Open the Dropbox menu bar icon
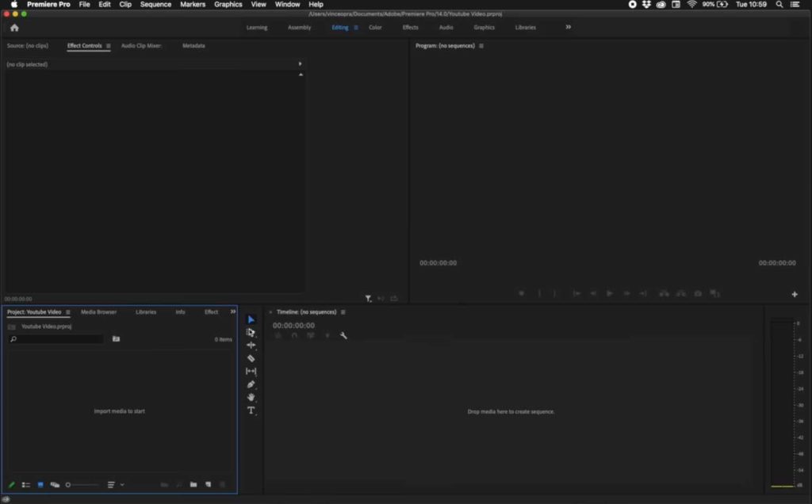This screenshot has width=812, height=504. [x=647, y=4]
